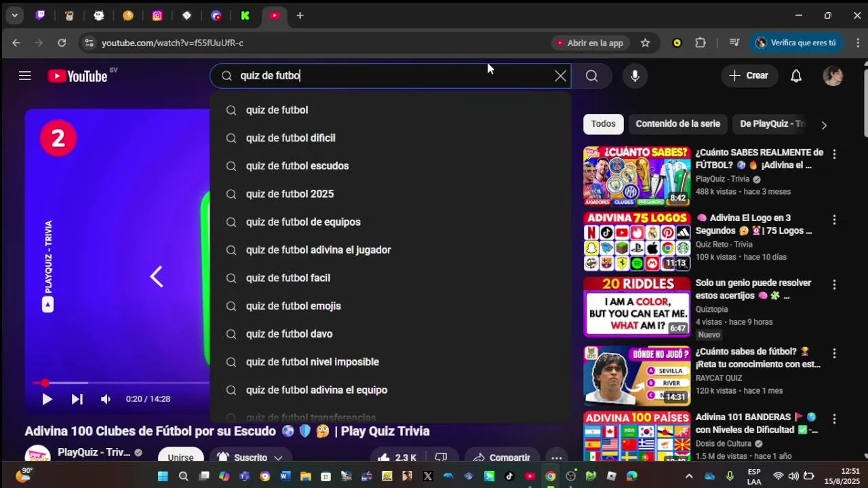
Task: Open Windows Start menu
Action: tap(163, 476)
